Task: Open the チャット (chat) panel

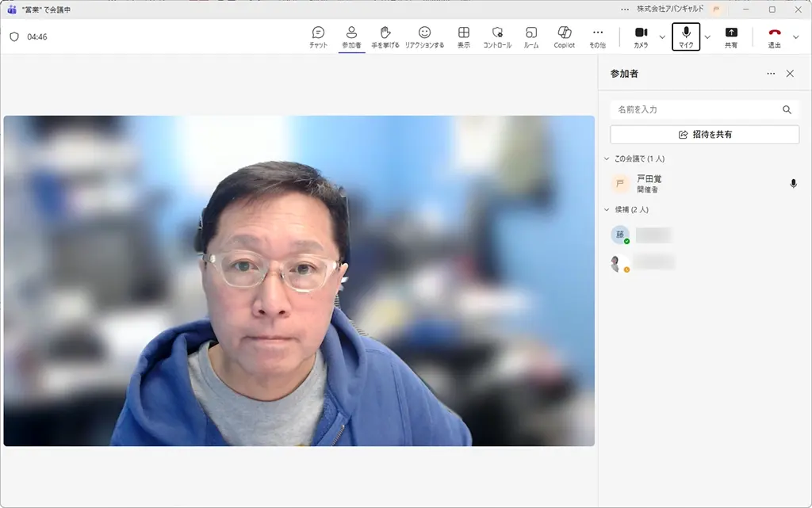Action: (317, 36)
